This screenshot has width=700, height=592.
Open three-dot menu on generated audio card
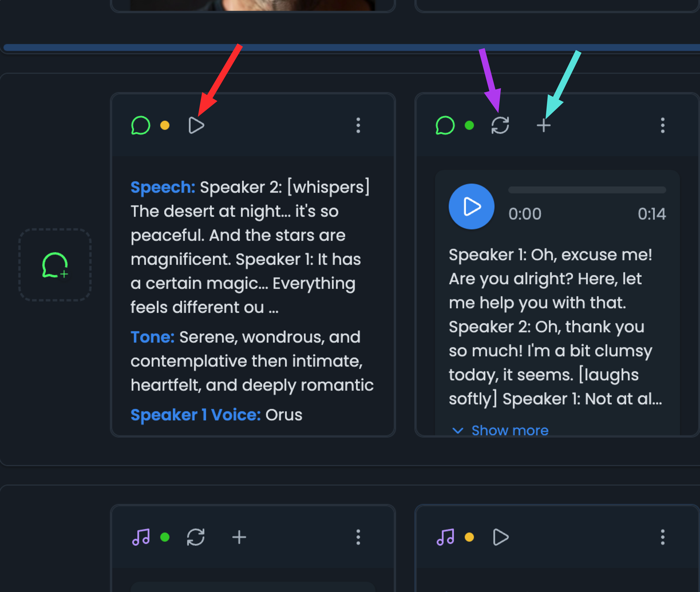pyautogui.click(x=663, y=126)
